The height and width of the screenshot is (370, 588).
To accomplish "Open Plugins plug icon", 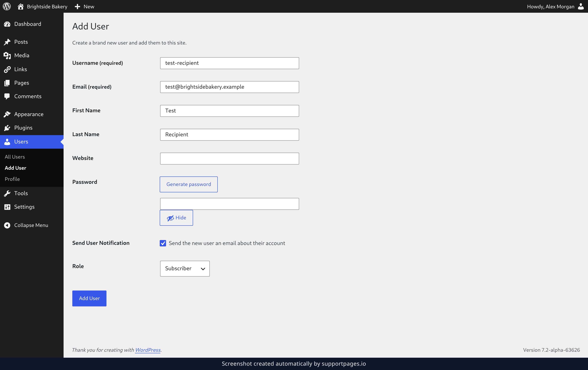I will [7, 128].
